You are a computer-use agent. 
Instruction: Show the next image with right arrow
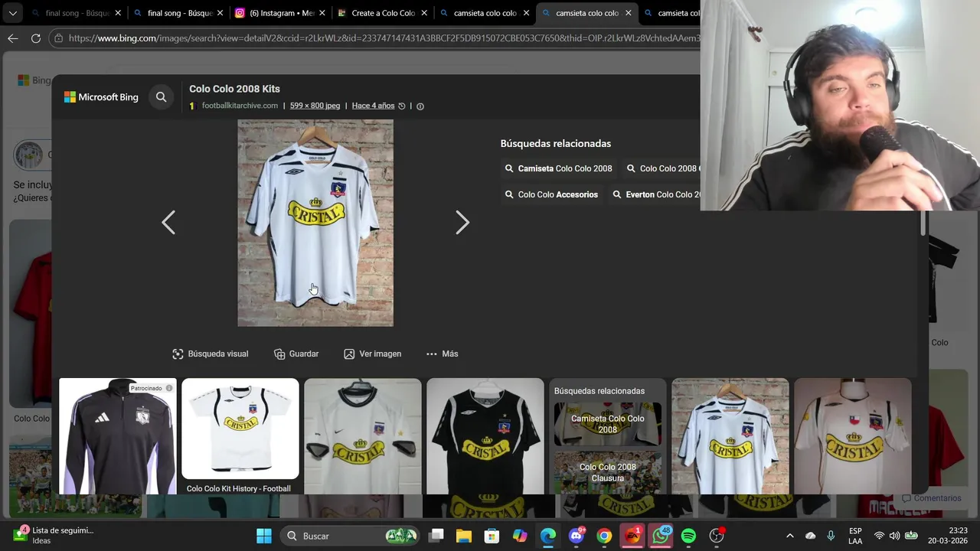[x=462, y=223]
